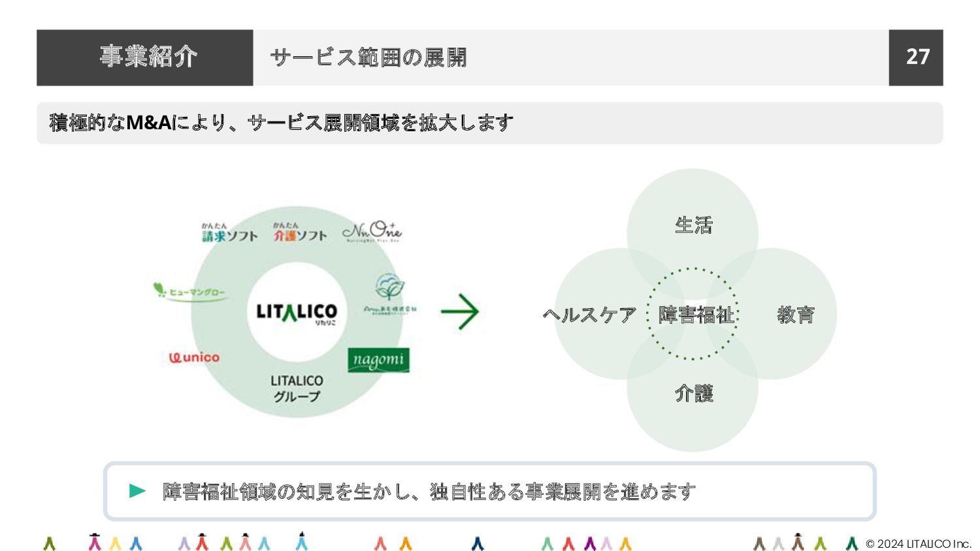Select the NuOne logo
This screenshot has width=980, height=551.
(372, 232)
